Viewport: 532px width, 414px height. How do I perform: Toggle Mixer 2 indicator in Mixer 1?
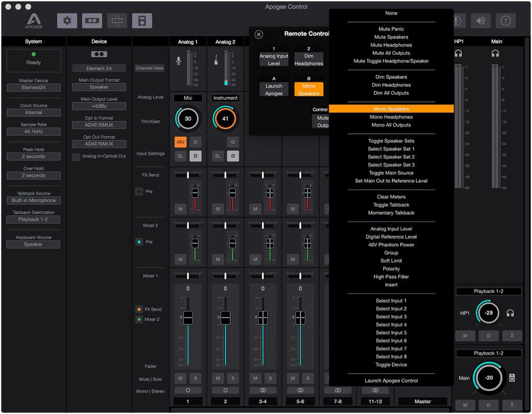(139, 319)
